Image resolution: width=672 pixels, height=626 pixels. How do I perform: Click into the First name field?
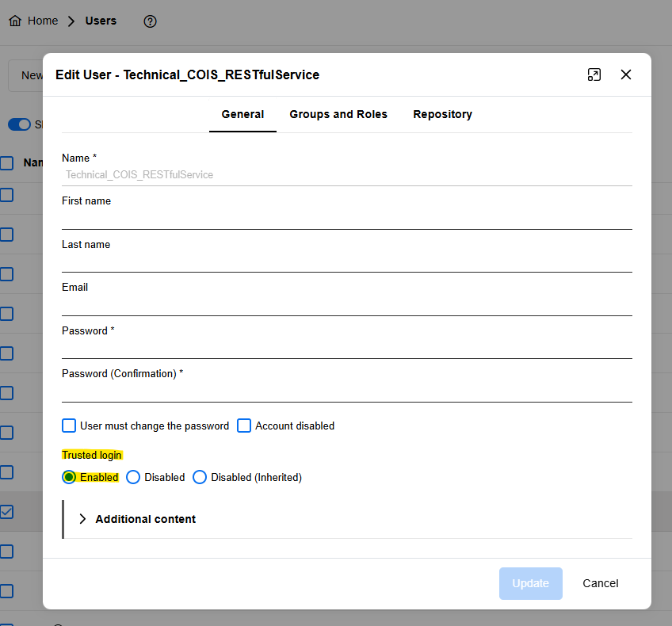346,219
